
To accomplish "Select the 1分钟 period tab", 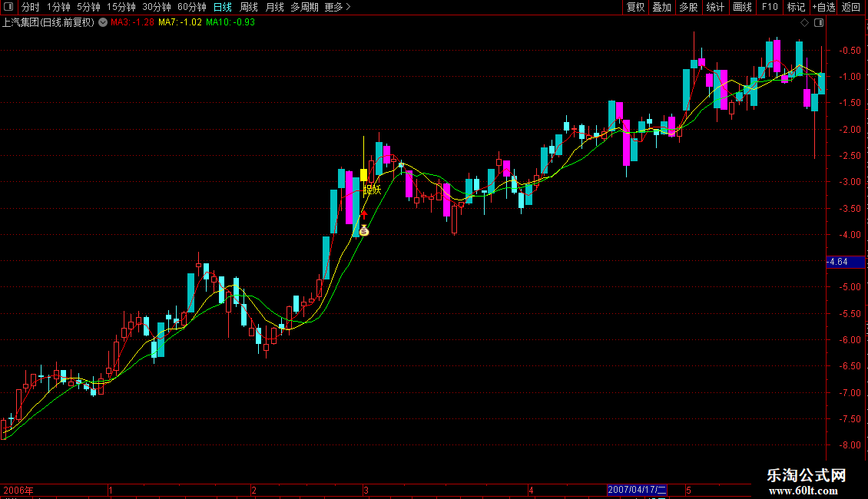I will pyautogui.click(x=58, y=7).
